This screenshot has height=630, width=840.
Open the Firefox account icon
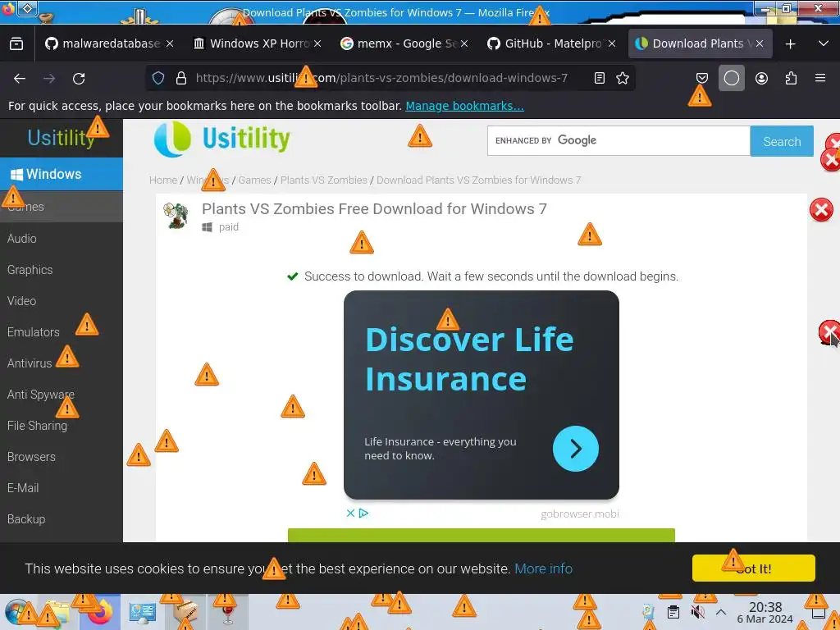761,78
